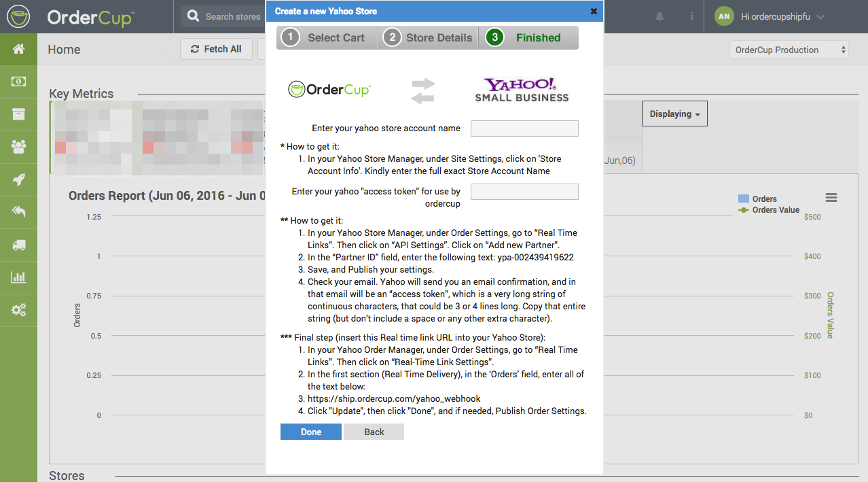Screen dimensions: 868x482
Task: Toggle the Orders legend series
Action: [757, 199]
